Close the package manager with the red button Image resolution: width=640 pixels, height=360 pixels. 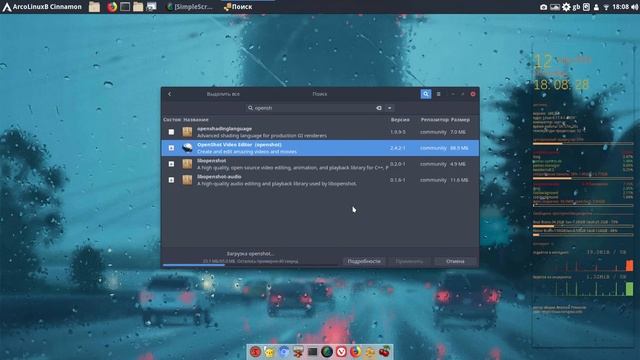tap(473, 94)
